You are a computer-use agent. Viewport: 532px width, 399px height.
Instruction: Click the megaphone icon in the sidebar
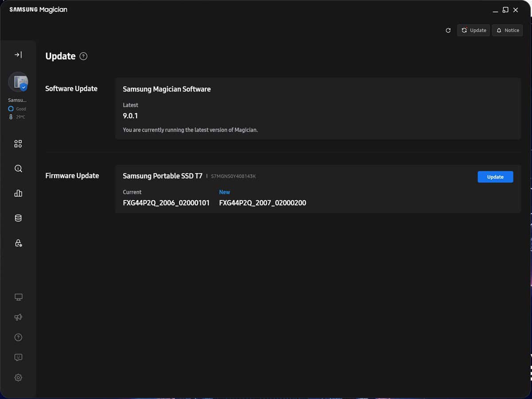18,317
